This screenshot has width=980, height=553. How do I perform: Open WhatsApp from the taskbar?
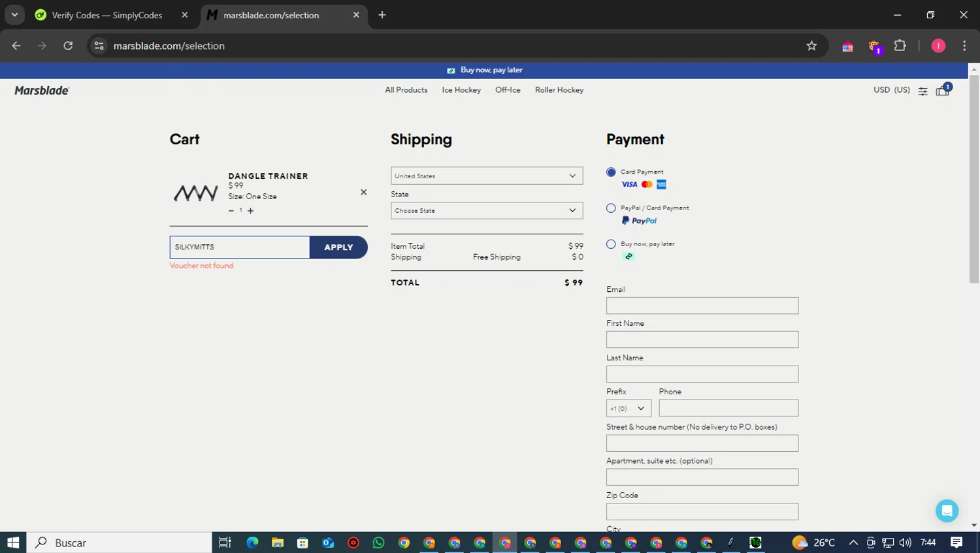pos(378,543)
